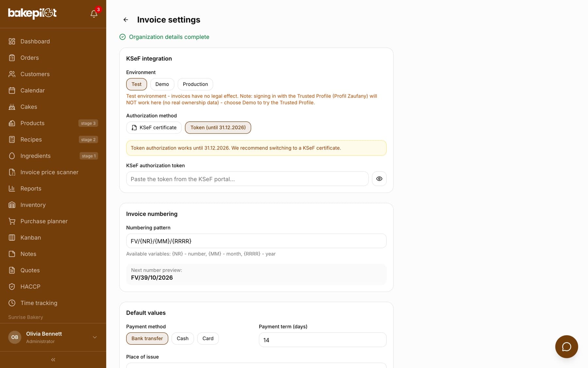
Task: Collapse the sidebar with double chevron
Action: click(53, 359)
